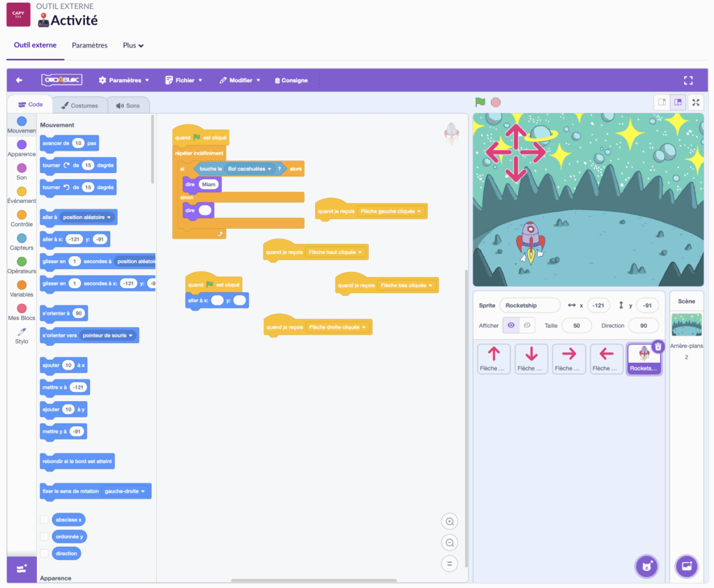The image size is (714, 588).
Task: Click the red down arrow on stage
Action: click(x=515, y=172)
